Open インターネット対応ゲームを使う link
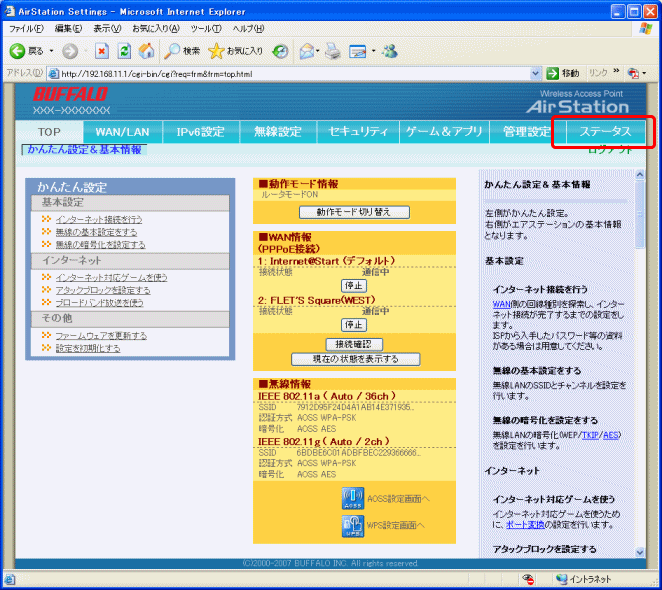The width and height of the screenshot is (662, 590). click(x=111, y=277)
